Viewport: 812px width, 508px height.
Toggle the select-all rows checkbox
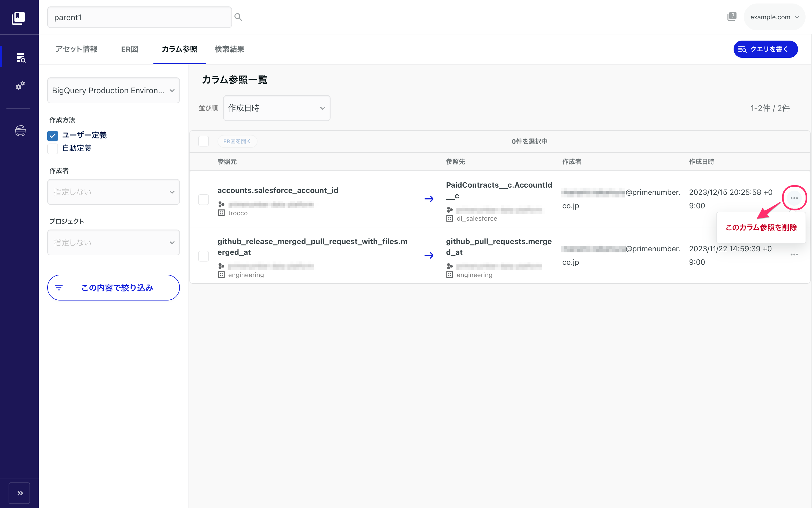pos(203,141)
